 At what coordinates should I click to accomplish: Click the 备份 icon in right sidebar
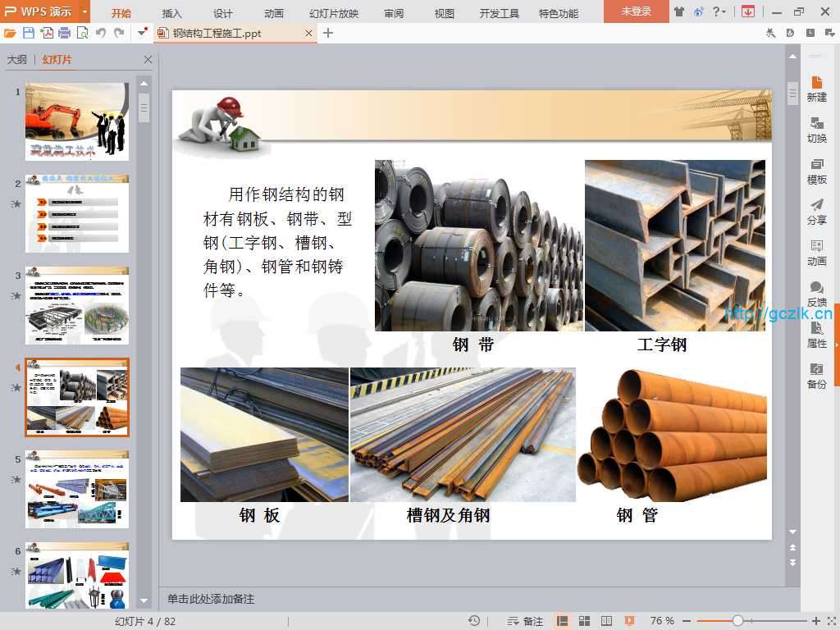coord(816,376)
